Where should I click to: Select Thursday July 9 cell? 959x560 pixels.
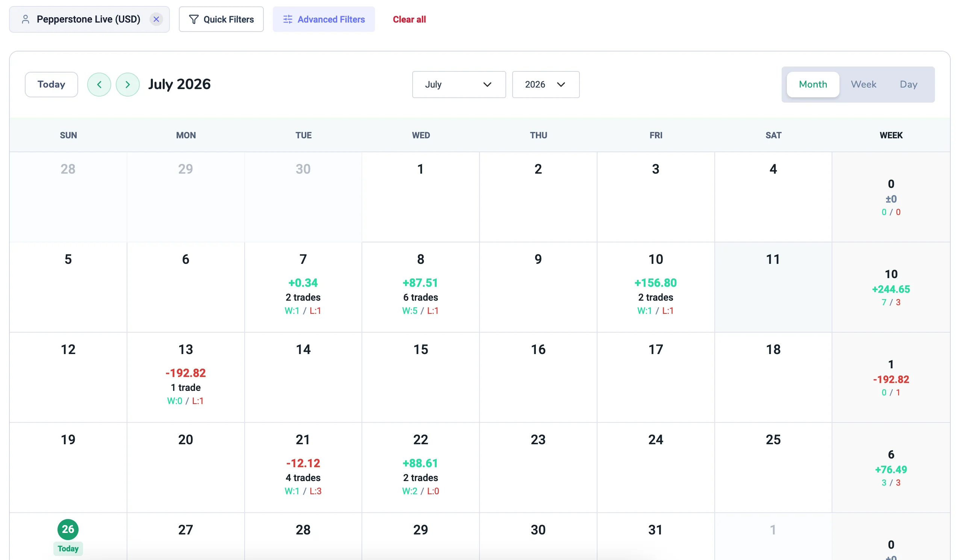click(x=538, y=287)
